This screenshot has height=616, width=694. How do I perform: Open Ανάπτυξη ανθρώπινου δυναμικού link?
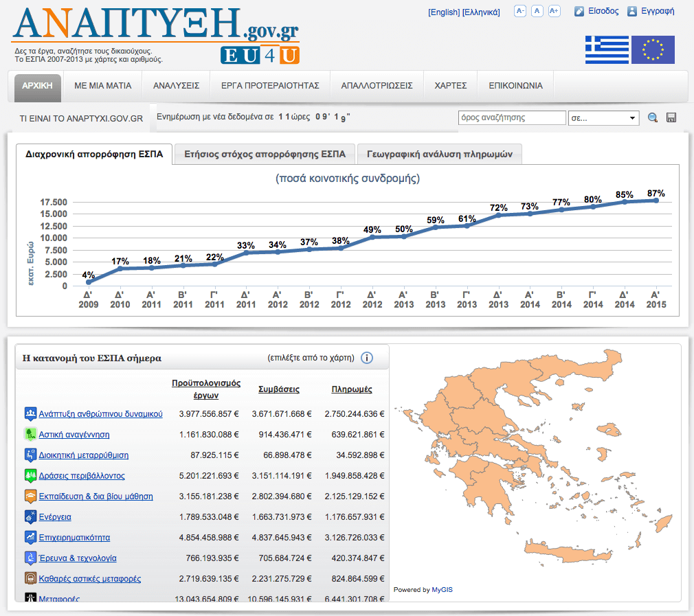tap(100, 414)
